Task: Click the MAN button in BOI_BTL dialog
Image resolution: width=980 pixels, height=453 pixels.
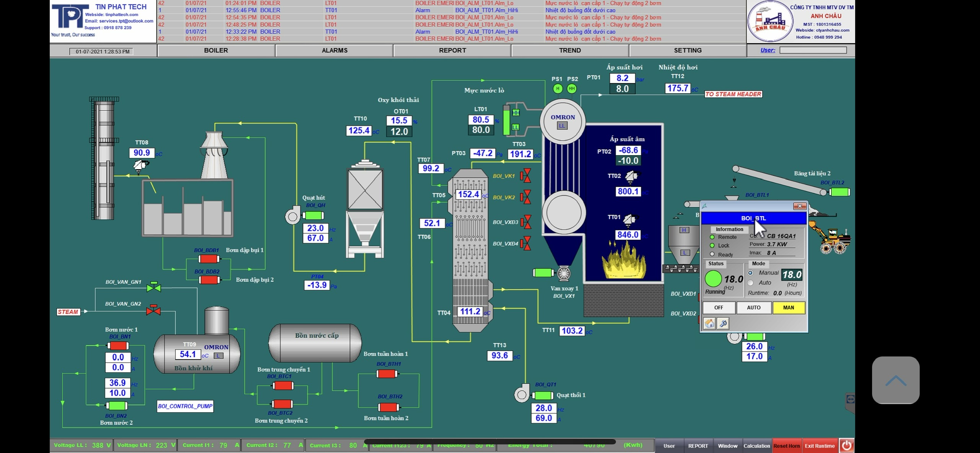Action: tap(788, 307)
